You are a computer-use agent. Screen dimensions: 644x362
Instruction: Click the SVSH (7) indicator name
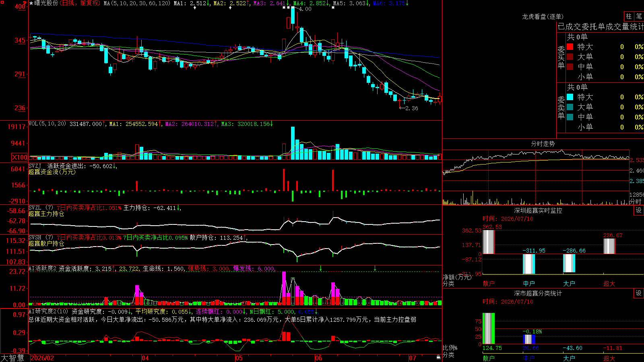(41, 238)
